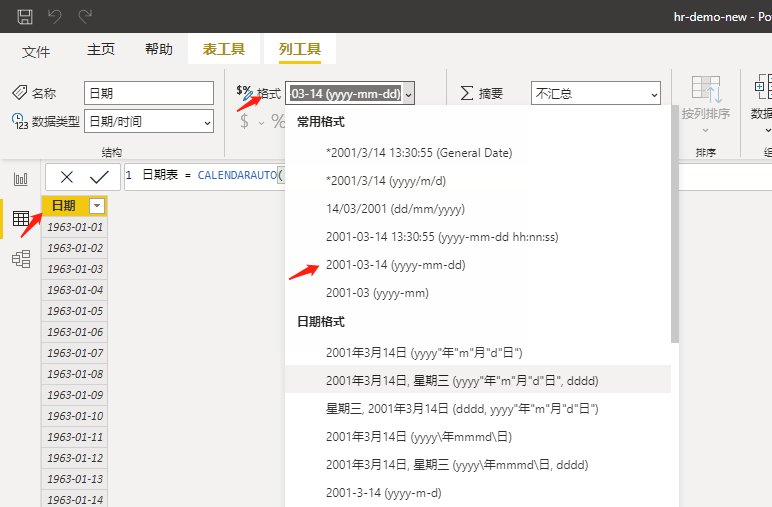The height and width of the screenshot is (507, 772).
Task: Click the percentage format icon
Action: tap(278, 121)
